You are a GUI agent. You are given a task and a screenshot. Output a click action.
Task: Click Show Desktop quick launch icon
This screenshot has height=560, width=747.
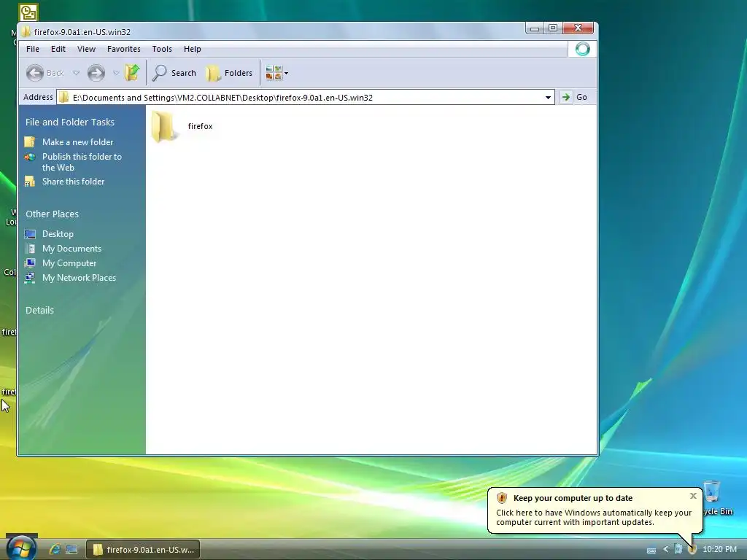pos(71,550)
